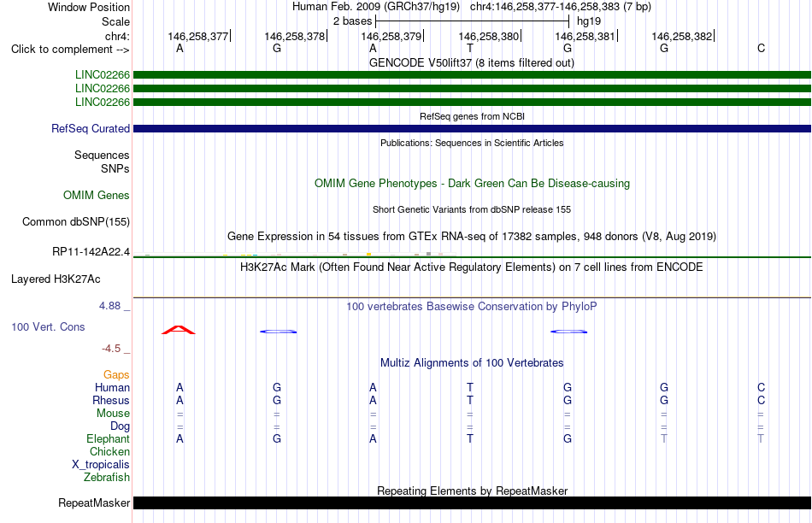
Task: Click the Dog species label
Action: tap(120, 426)
